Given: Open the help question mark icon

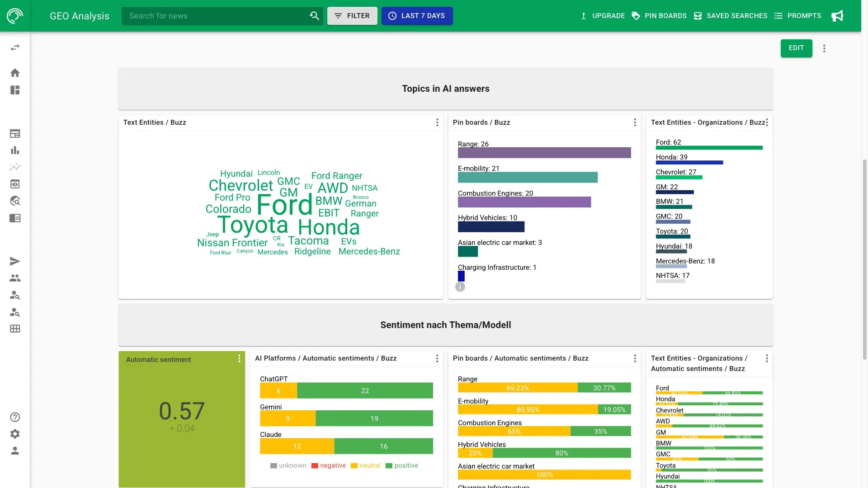Looking at the screenshot, I should [15, 417].
